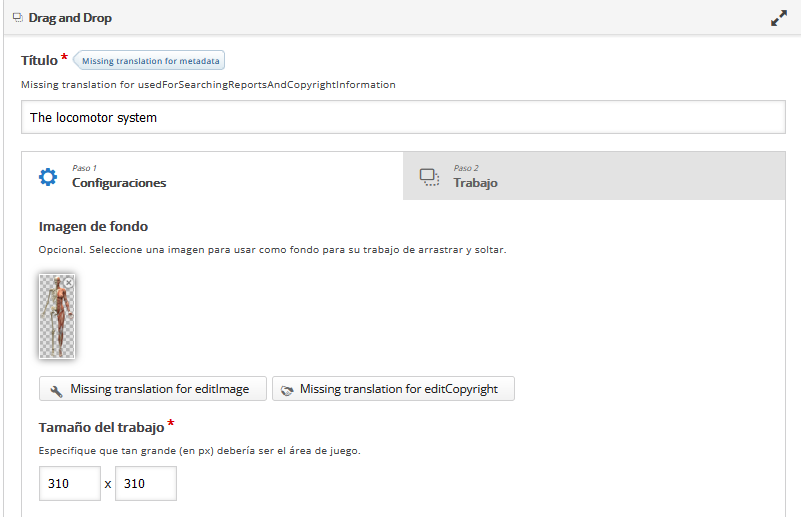Click the gear icon in Paso 1
Viewport: 801px width, 517px height.
point(48,177)
